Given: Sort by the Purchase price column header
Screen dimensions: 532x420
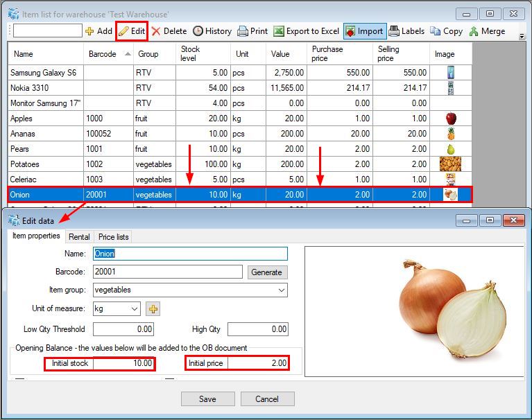Looking at the screenshot, I should pos(340,53).
